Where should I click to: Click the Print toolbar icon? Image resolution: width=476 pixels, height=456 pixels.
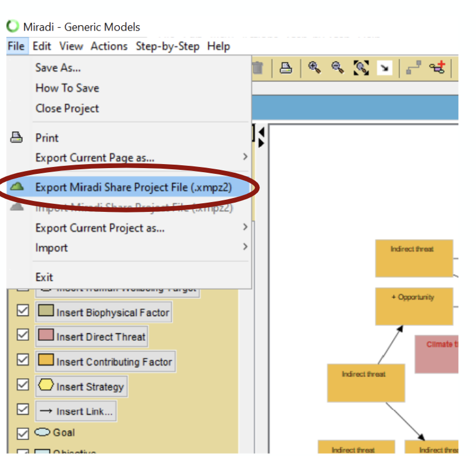click(x=288, y=67)
